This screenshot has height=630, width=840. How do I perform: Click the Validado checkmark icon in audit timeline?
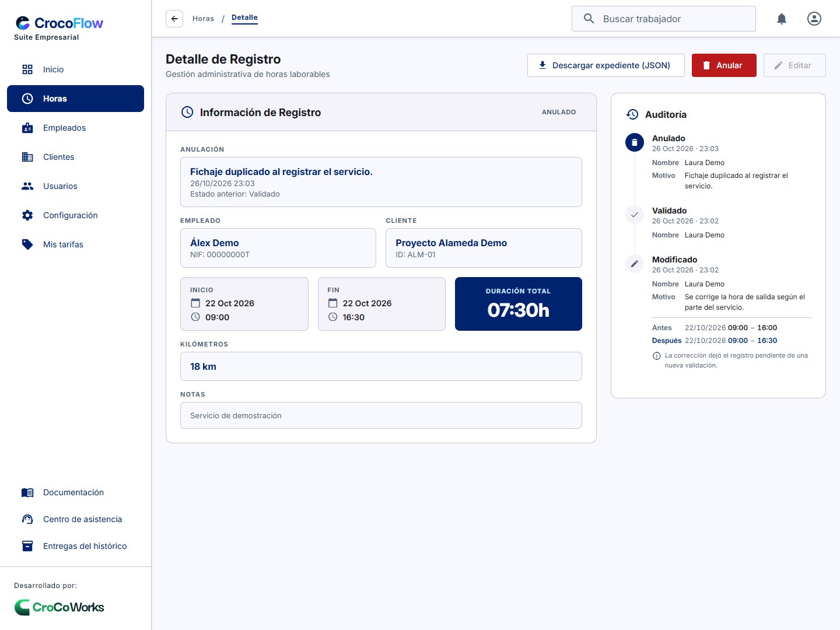click(x=635, y=215)
